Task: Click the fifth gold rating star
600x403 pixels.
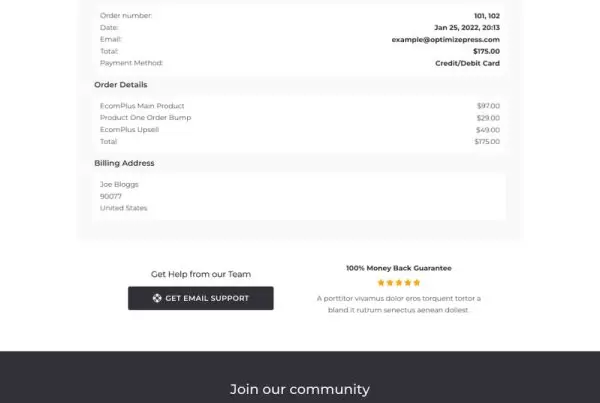Action: (417, 283)
